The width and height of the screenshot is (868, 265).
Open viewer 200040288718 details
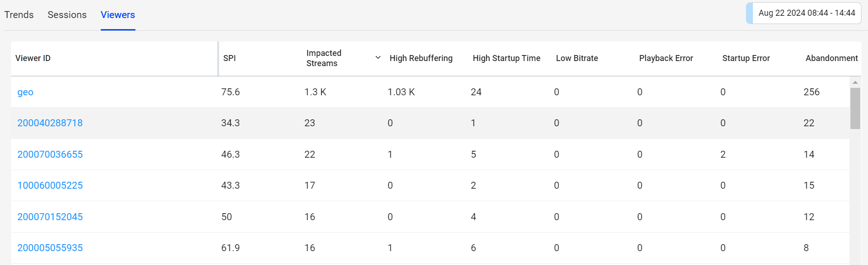point(50,123)
